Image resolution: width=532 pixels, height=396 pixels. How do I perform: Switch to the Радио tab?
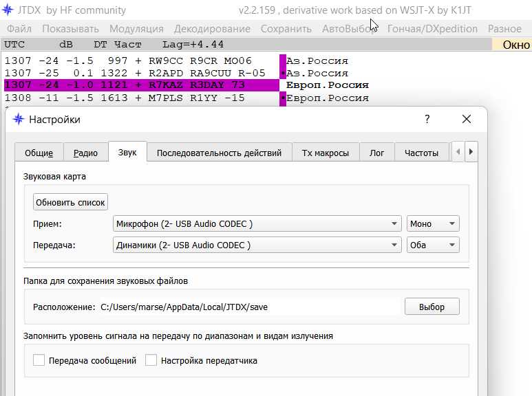tap(85, 153)
